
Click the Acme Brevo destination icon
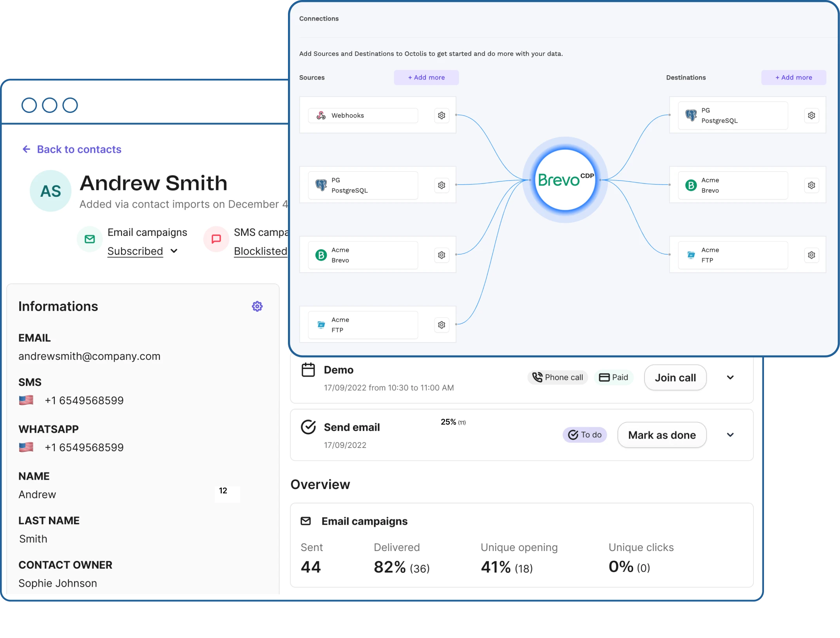tap(691, 185)
